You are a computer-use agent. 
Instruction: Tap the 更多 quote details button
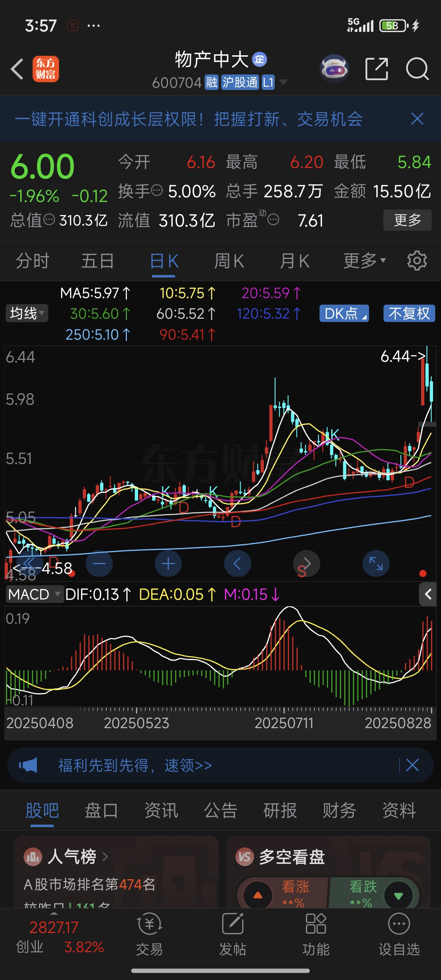click(x=407, y=220)
